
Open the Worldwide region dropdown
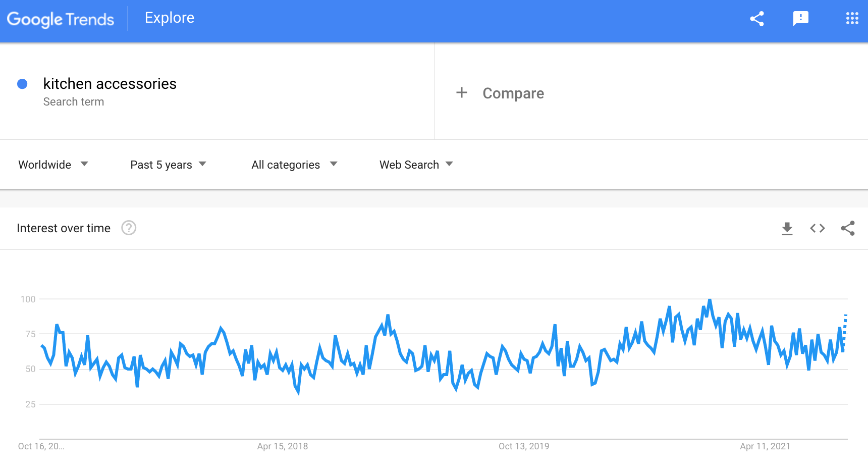(x=53, y=165)
